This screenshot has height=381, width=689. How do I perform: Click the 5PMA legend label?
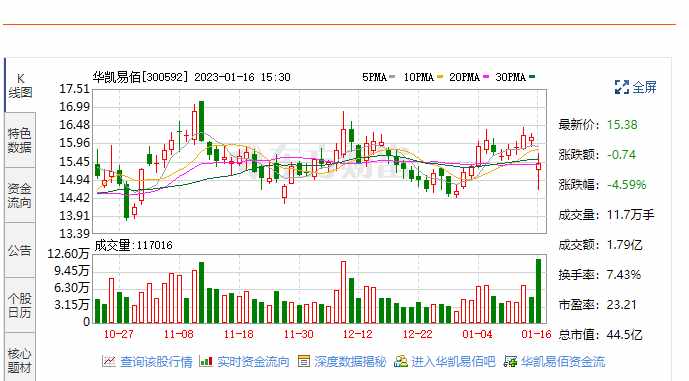[x=374, y=77]
